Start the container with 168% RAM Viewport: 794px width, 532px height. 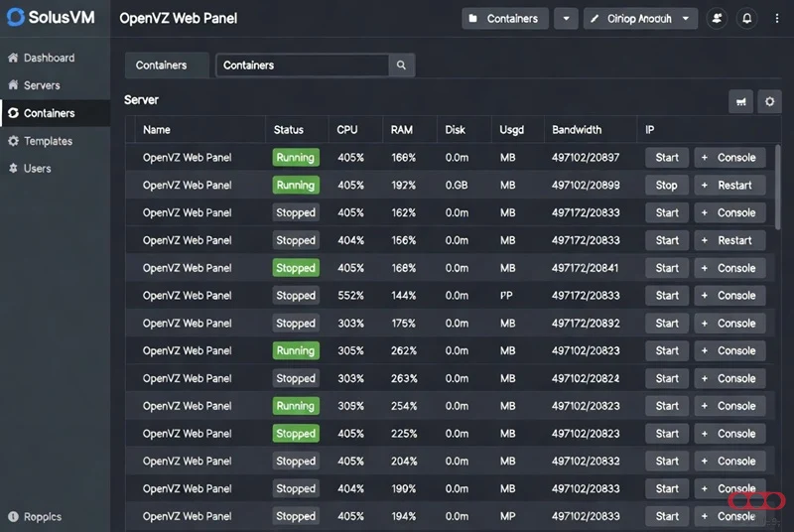(x=667, y=268)
